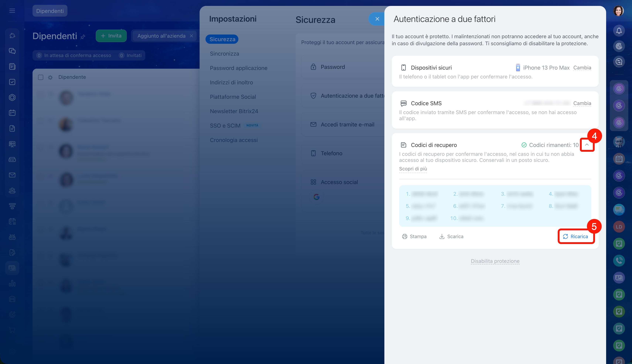Click the LD contact avatar
Viewport: 632px width, 364px height.
619,227
